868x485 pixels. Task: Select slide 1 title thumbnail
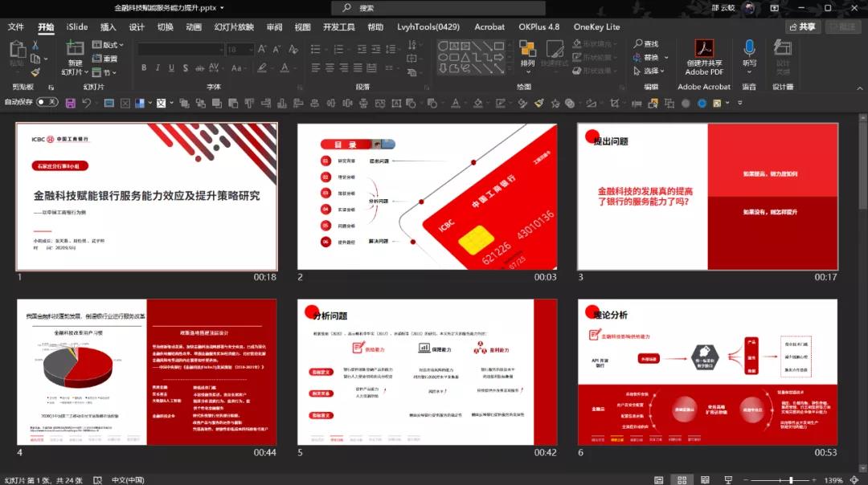(147, 196)
